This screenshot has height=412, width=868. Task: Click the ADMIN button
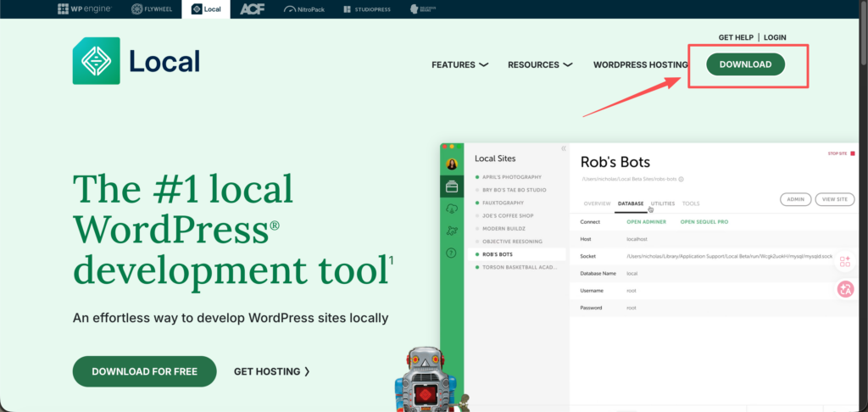(x=795, y=199)
